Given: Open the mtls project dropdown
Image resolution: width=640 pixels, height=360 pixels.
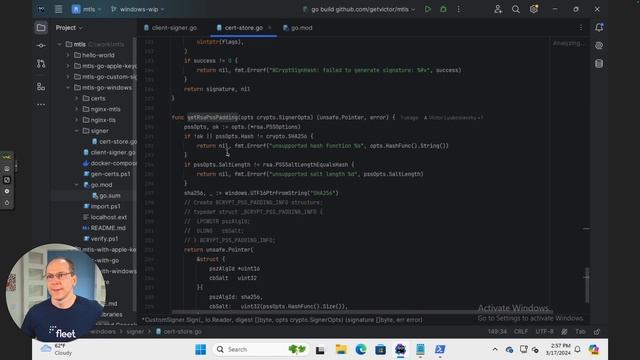Looking at the screenshot, I should coord(87,9).
